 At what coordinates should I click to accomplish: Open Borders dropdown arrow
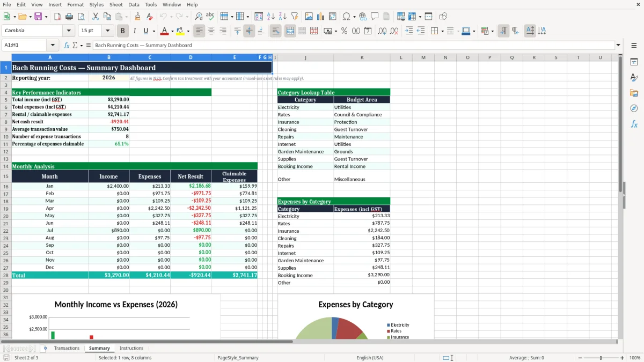click(442, 31)
